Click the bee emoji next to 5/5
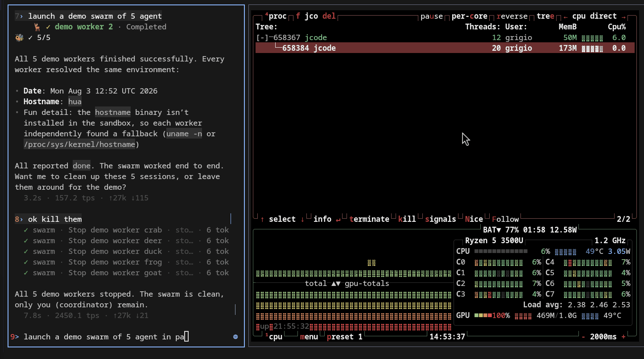Viewport: 644px width, 359px height. pos(19,37)
